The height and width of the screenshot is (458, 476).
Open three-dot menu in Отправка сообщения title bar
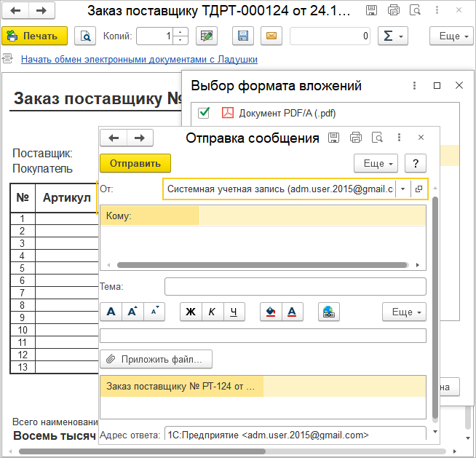[x=399, y=138]
